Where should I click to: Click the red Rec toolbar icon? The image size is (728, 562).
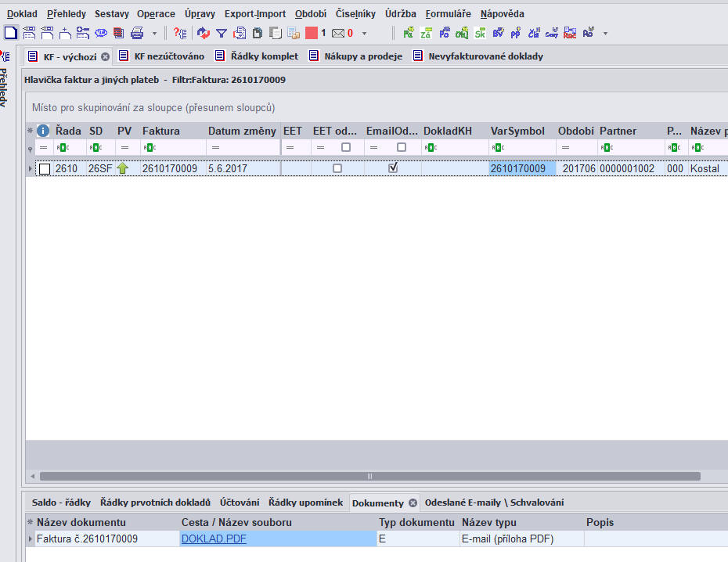pos(570,33)
